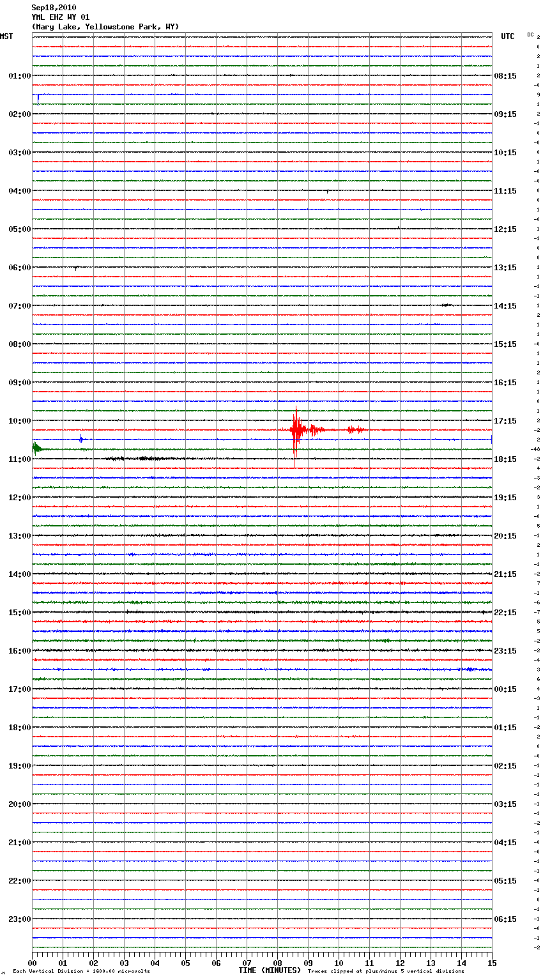Viewport: 543px width, 980px height.
Task: Select the 22:00 MST row label
Action: (x=20, y=881)
